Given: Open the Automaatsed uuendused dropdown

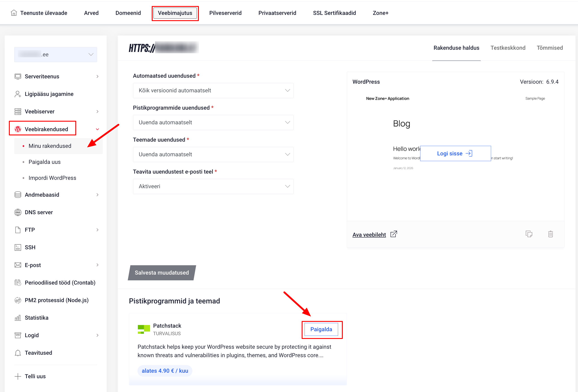Looking at the screenshot, I should tap(213, 91).
